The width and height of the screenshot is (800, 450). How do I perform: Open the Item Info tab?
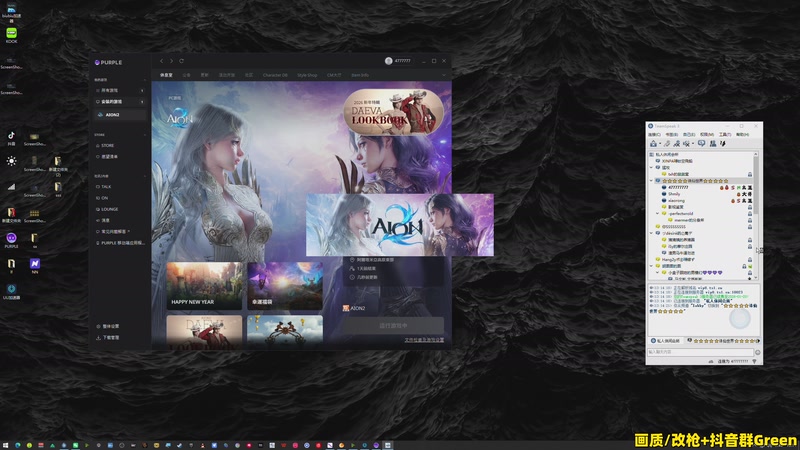[x=360, y=75]
